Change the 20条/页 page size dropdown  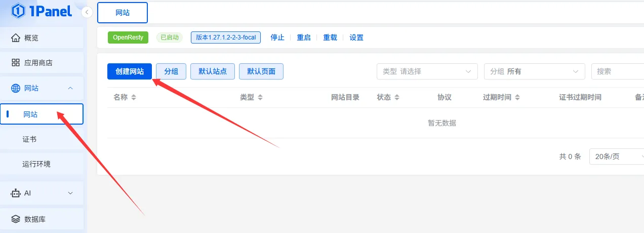pyautogui.click(x=616, y=157)
